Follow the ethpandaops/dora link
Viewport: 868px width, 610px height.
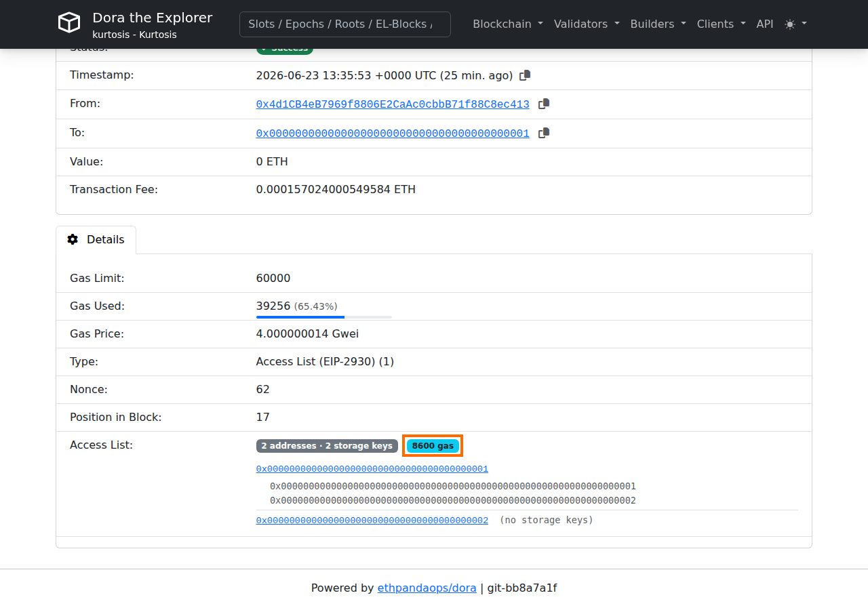tap(427, 588)
